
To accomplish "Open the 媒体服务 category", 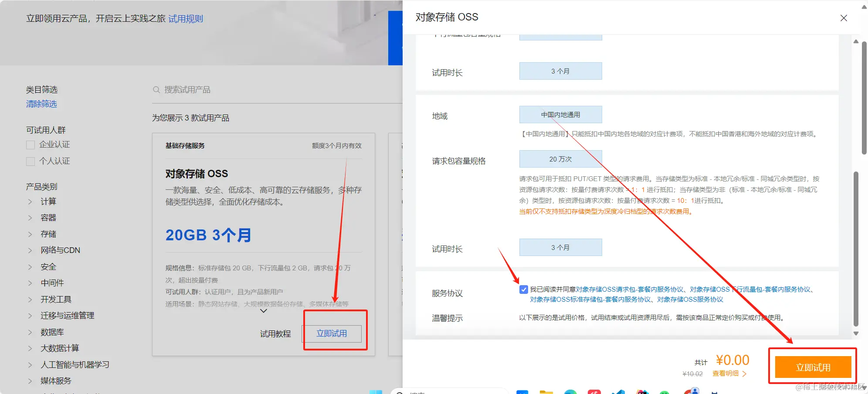I will pos(56,381).
